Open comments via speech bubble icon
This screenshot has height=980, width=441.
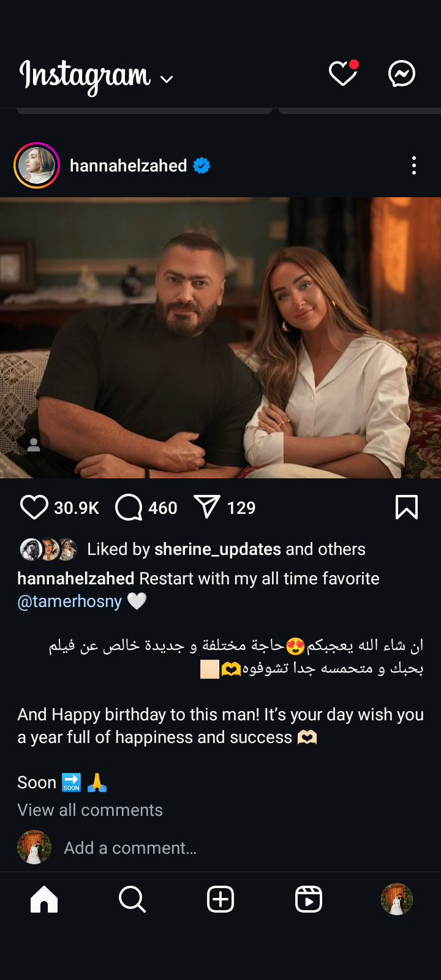129,508
